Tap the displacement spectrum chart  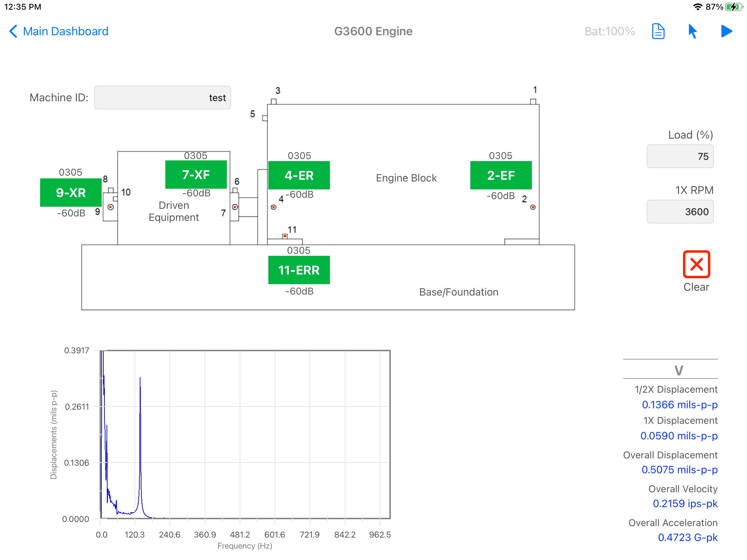[x=245, y=435]
